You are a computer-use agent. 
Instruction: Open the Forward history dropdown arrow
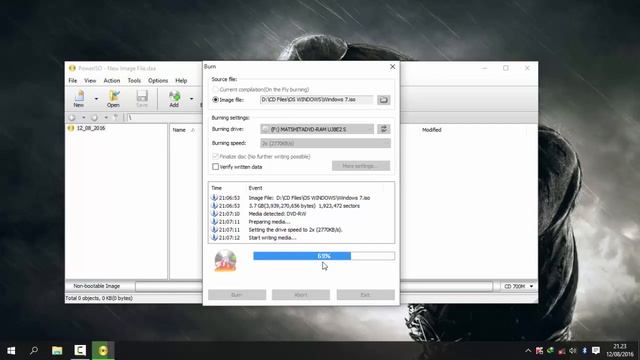[106, 118]
